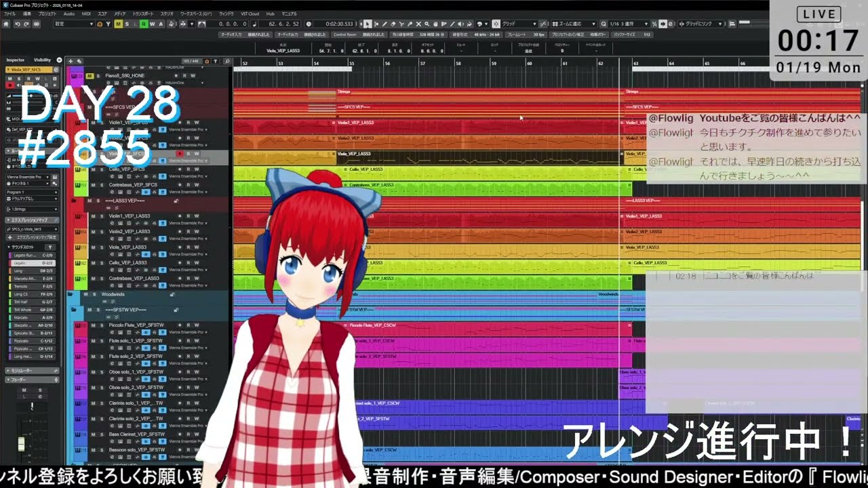This screenshot has height=488, width=868.
Task: Select the Erase tool in toolbar
Action: (393, 24)
